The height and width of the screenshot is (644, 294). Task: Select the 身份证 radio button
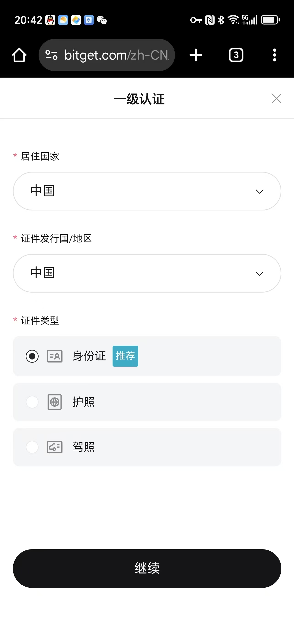32,356
